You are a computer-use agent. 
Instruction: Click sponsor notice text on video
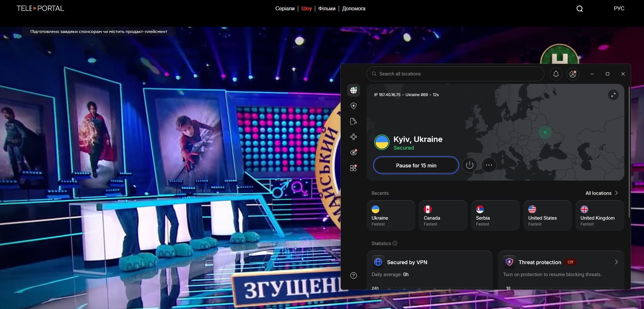(99, 32)
